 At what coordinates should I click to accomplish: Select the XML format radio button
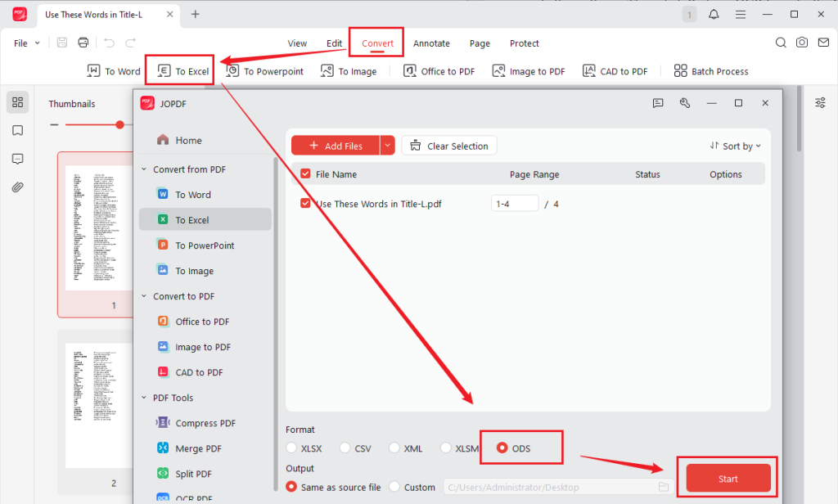394,448
